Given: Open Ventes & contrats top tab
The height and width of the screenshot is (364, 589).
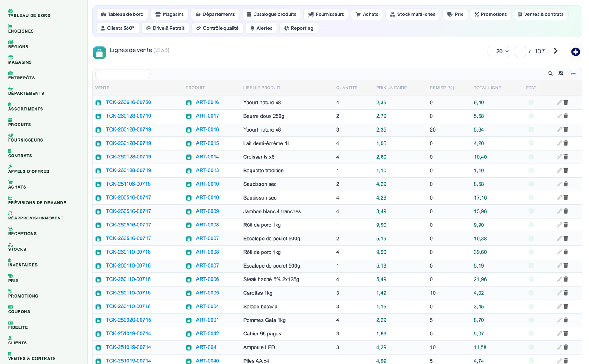Looking at the screenshot, I should (x=541, y=14).
